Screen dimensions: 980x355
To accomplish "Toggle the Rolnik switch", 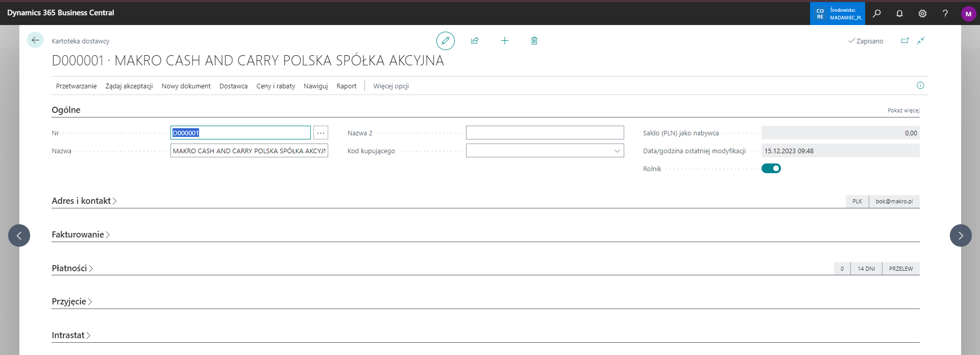I will click(771, 169).
